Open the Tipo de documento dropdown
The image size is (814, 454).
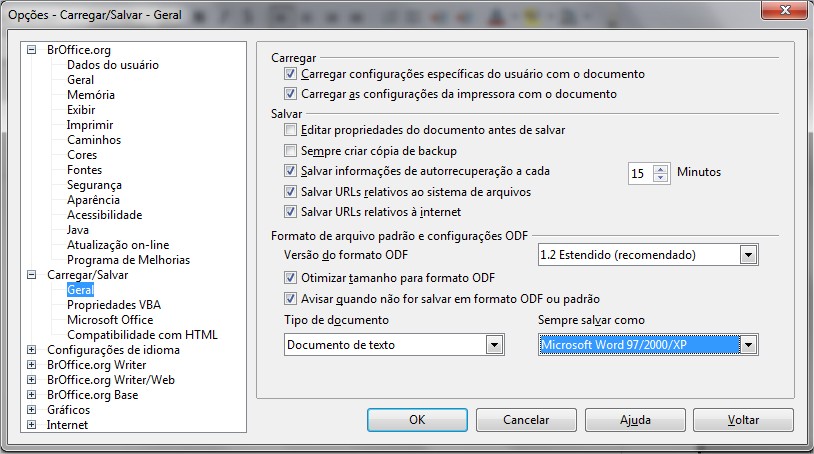(x=494, y=345)
